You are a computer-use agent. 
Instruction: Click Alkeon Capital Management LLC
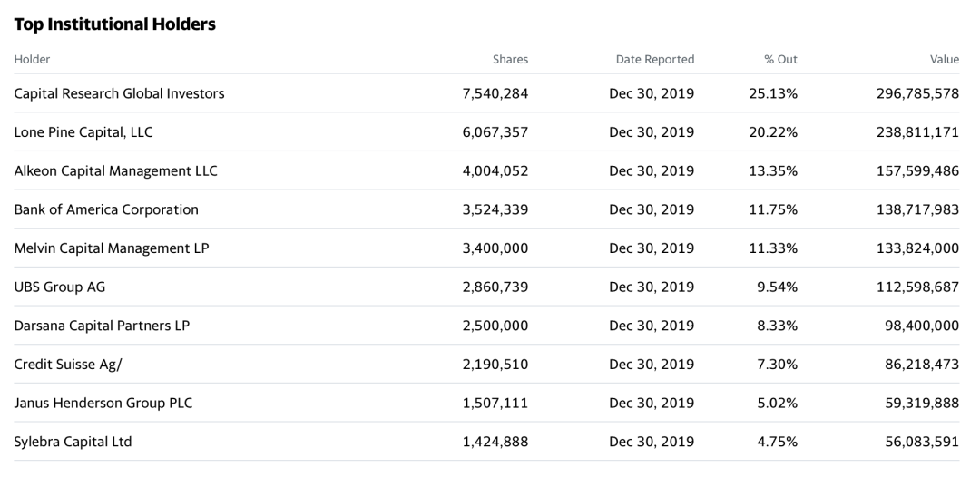tap(115, 170)
